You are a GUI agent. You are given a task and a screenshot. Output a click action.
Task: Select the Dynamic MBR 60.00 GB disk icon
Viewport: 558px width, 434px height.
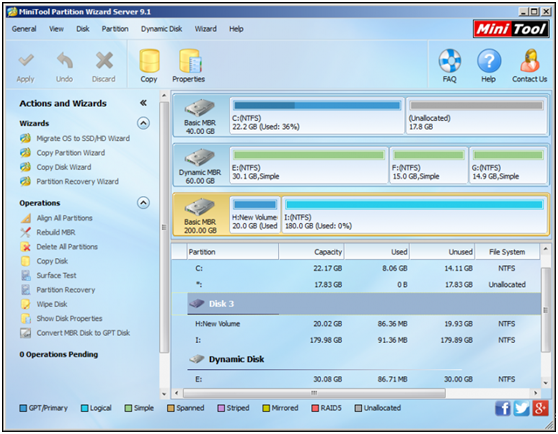pyautogui.click(x=200, y=158)
